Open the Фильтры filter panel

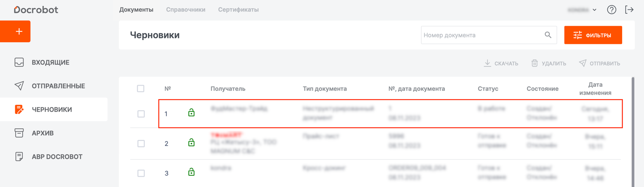click(593, 35)
